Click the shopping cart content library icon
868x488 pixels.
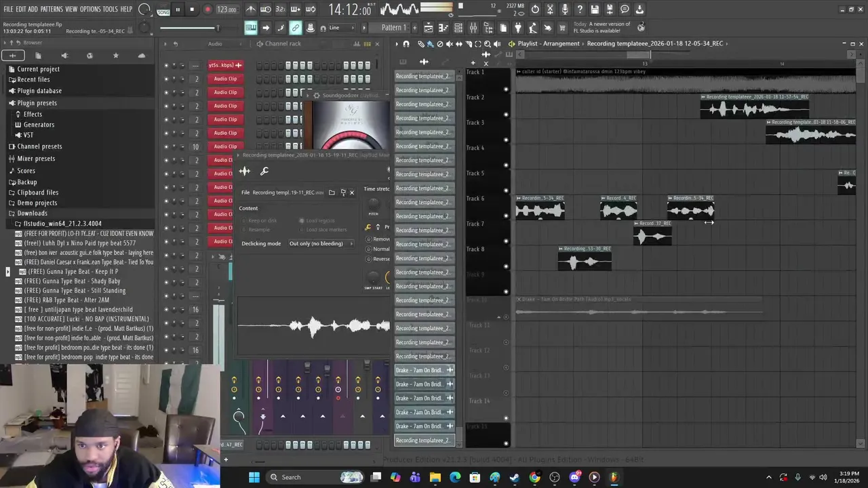[562, 28]
